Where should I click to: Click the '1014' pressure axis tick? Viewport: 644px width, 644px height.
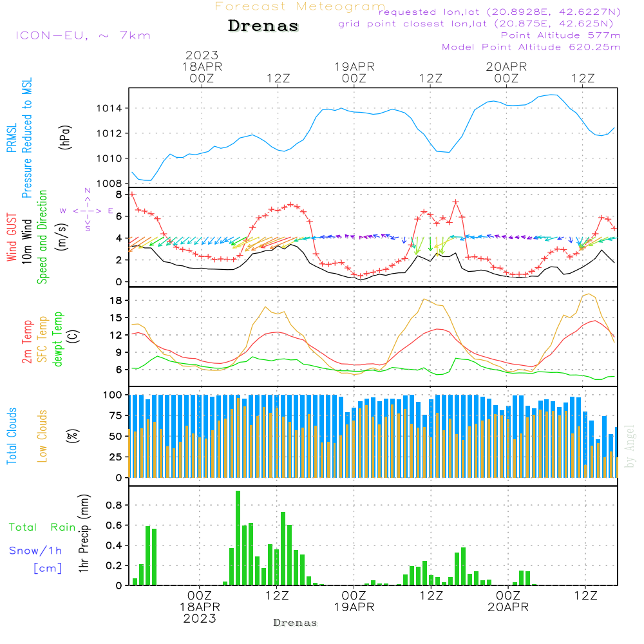point(109,108)
